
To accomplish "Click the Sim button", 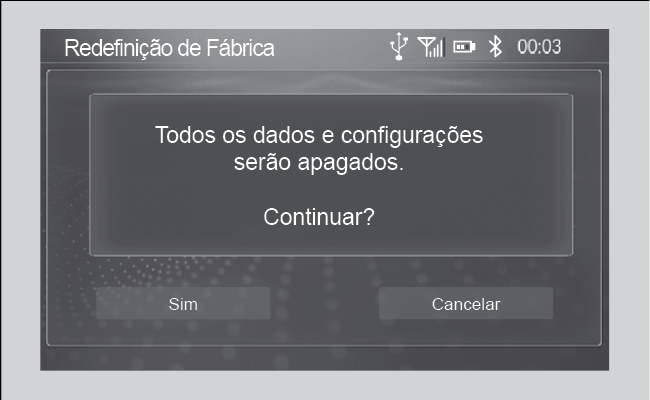I will (183, 303).
